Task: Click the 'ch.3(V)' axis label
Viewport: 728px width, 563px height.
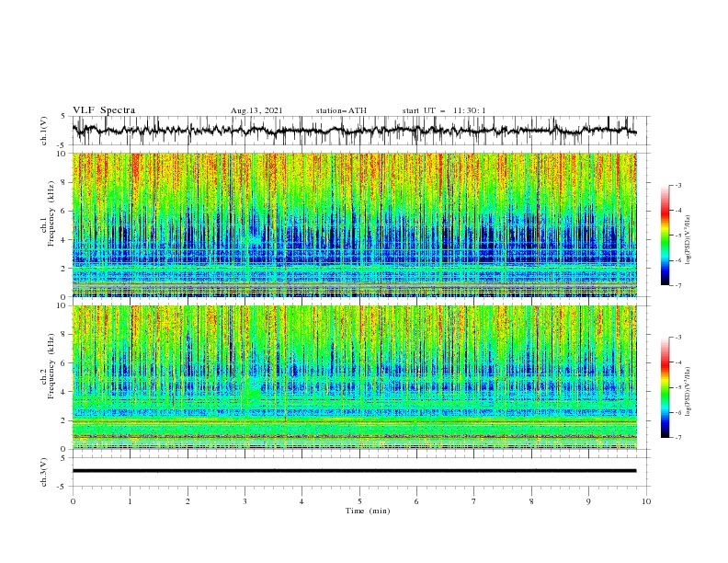Action: click(44, 472)
